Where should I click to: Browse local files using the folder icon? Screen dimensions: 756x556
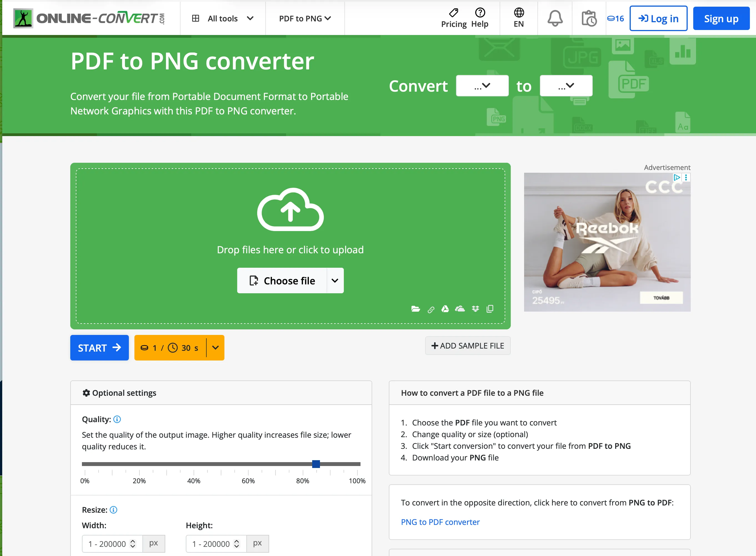[416, 309]
